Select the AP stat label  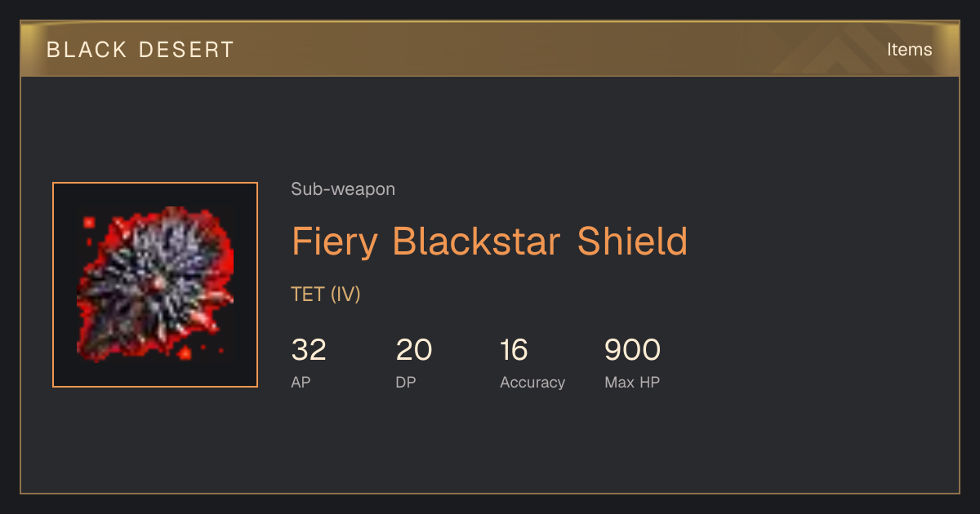[301, 382]
